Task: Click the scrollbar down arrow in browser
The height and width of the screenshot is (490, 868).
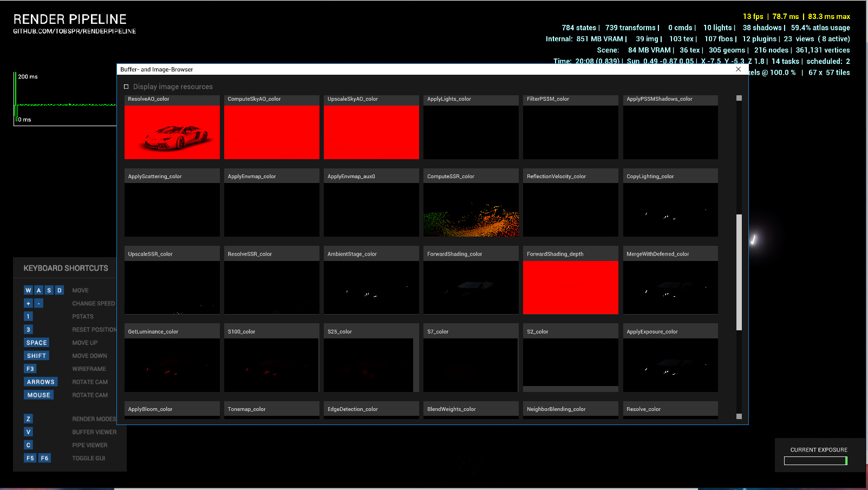Action: (x=739, y=416)
